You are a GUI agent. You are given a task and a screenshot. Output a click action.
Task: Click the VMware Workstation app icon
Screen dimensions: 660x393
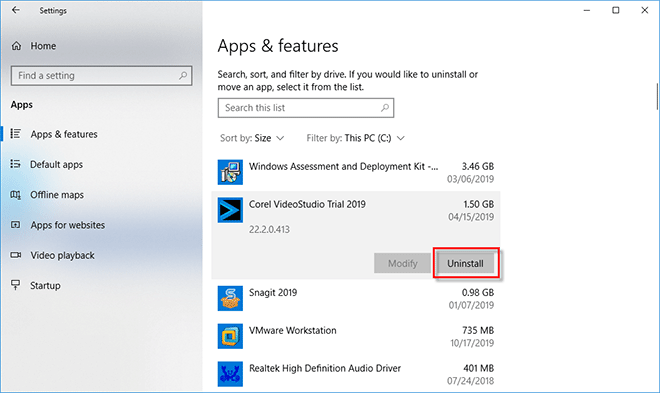click(x=230, y=336)
